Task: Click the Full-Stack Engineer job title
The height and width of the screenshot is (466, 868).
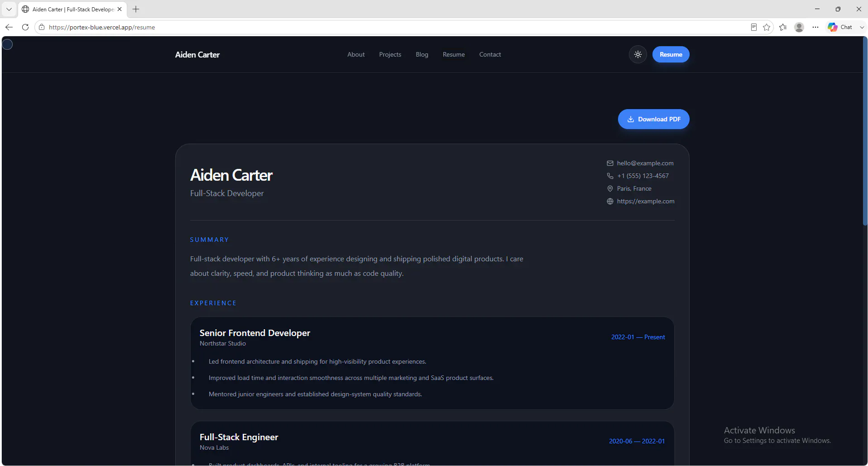Action: (x=239, y=437)
